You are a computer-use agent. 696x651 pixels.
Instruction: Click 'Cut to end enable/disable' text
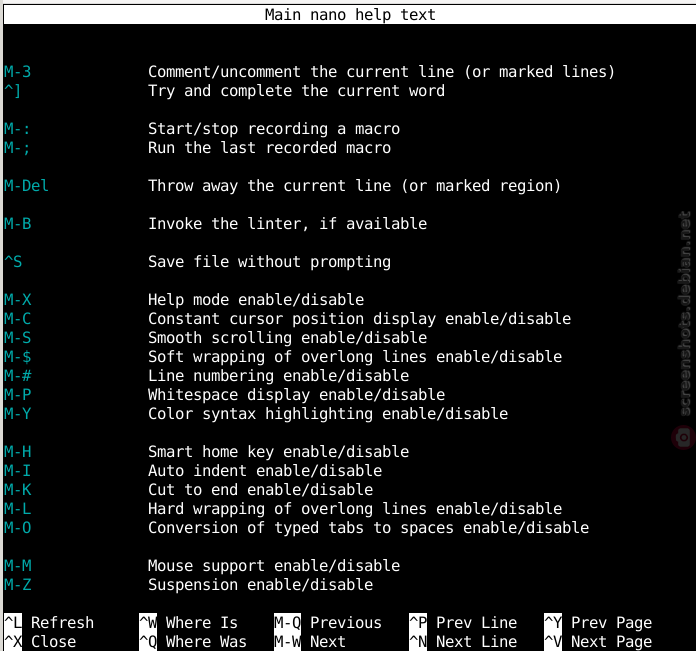[x=260, y=489]
